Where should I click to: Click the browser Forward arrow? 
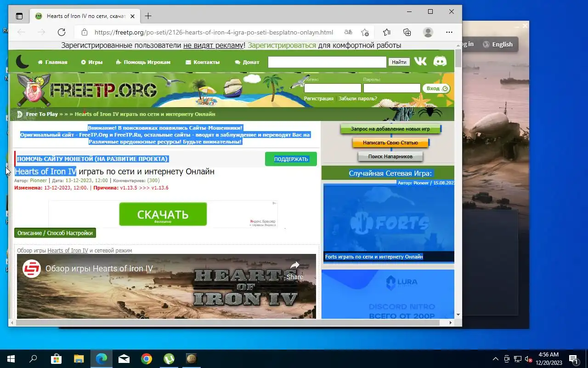41,32
